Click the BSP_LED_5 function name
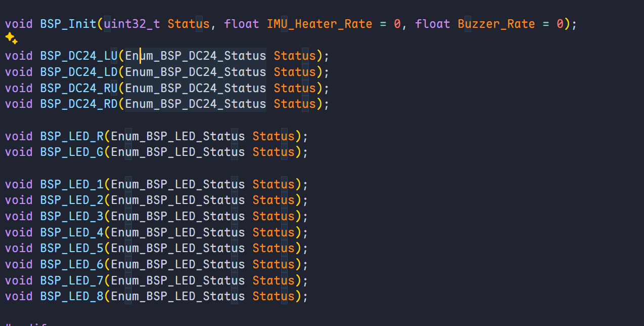The image size is (644, 326). coord(72,249)
